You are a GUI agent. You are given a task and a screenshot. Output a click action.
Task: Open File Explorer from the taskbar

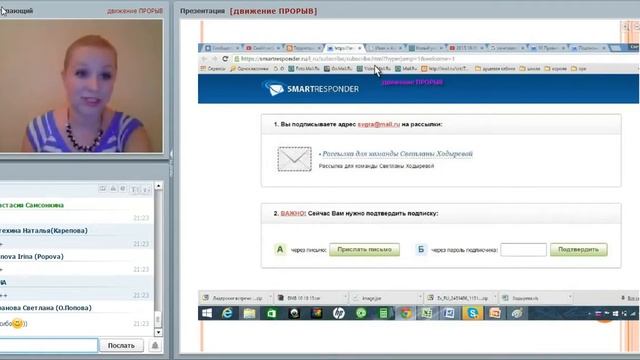coord(249,313)
